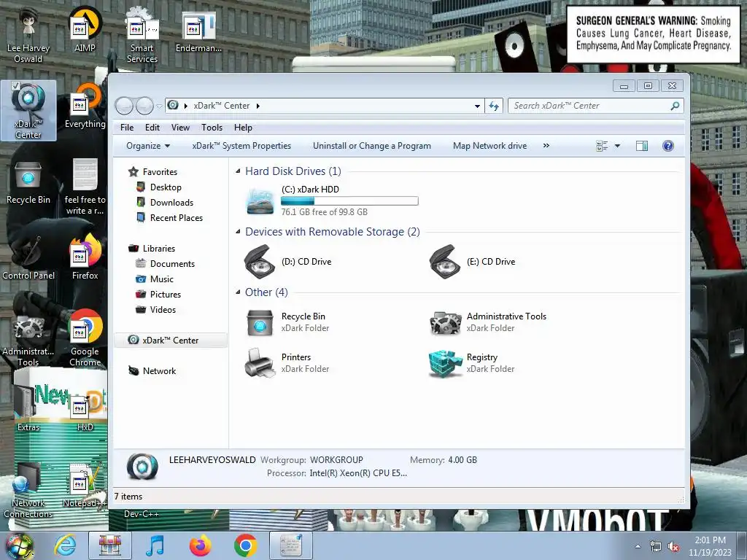This screenshot has height=560, width=747.
Task: Open the view options dropdown arrow
Action: [x=617, y=146]
